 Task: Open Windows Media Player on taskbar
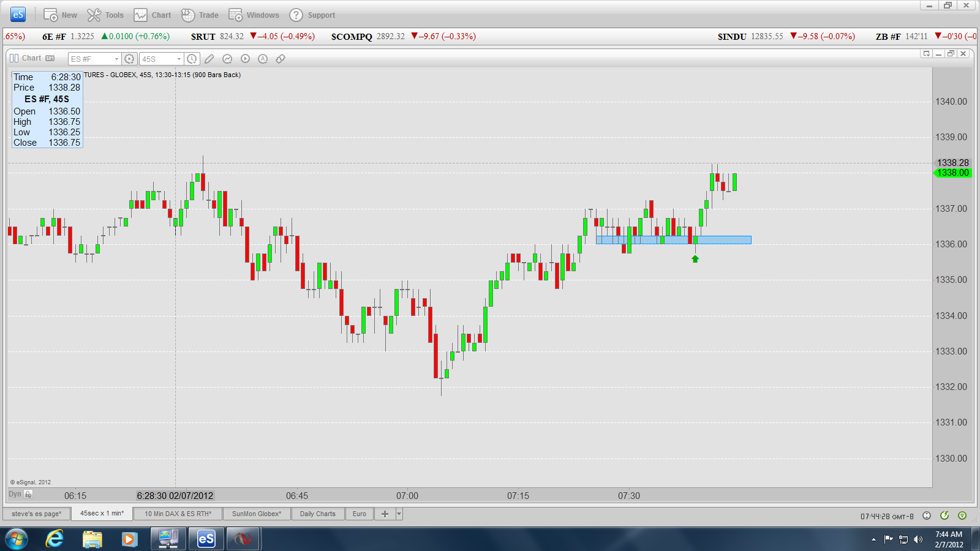tap(129, 539)
